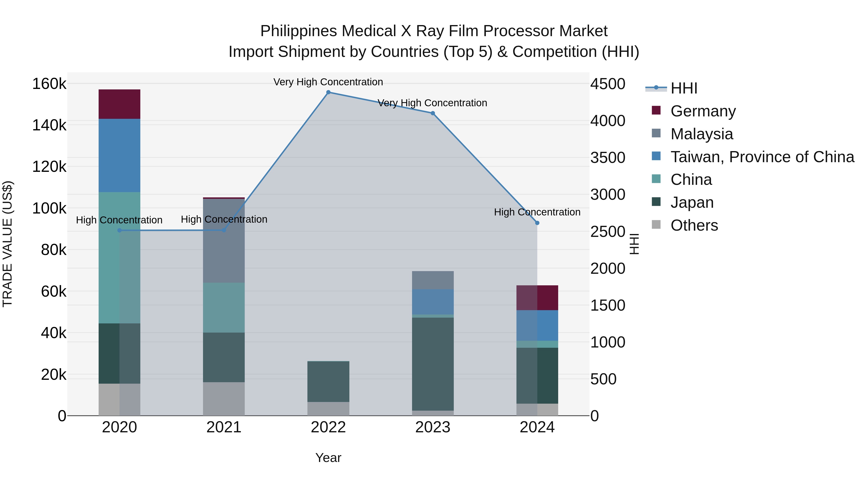Select the 2022 Japan bar segment
The image size is (868, 488).
point(328,381)
